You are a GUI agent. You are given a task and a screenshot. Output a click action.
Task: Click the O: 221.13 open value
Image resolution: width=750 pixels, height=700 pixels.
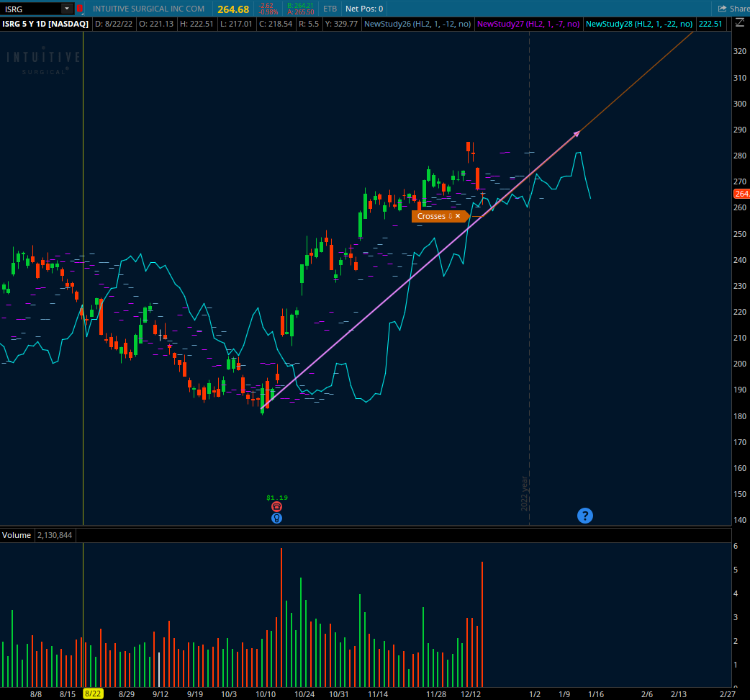[156, 24]
